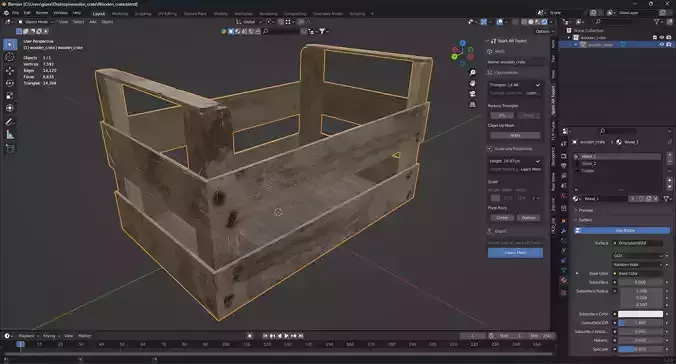Open the Random Walk subsurface method dropdown
The height and width of the screenshot is (364, 676).
pos(639,264)
